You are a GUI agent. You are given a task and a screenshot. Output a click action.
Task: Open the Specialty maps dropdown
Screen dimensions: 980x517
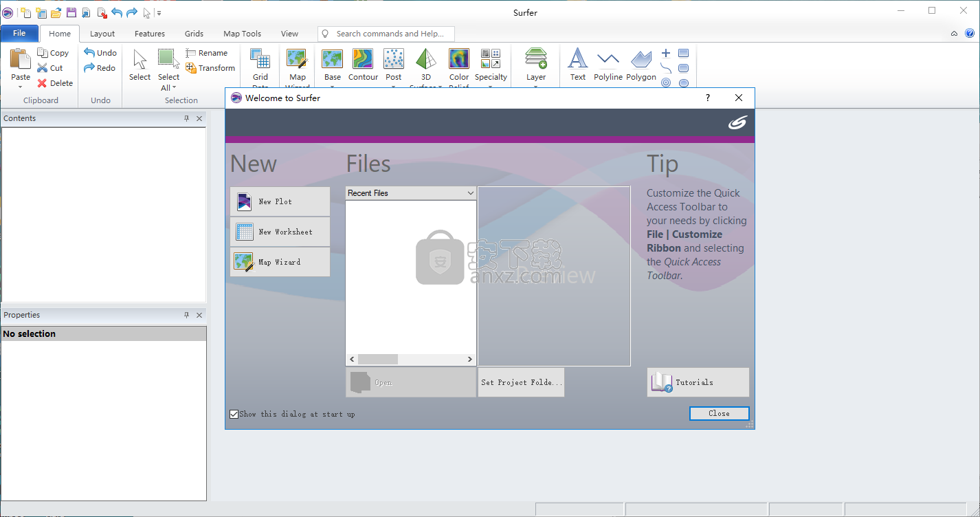491,87
